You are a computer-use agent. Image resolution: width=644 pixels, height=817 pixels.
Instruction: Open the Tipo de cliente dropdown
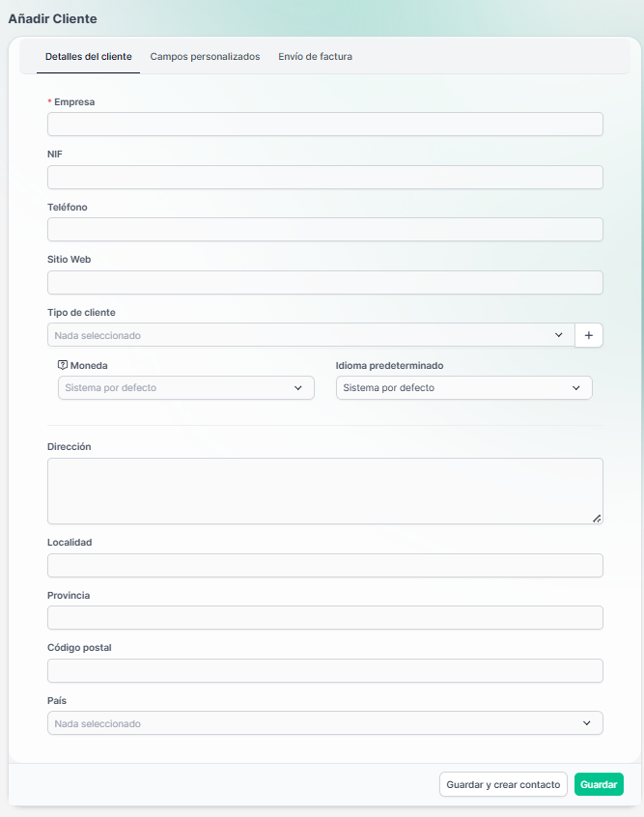310,335
